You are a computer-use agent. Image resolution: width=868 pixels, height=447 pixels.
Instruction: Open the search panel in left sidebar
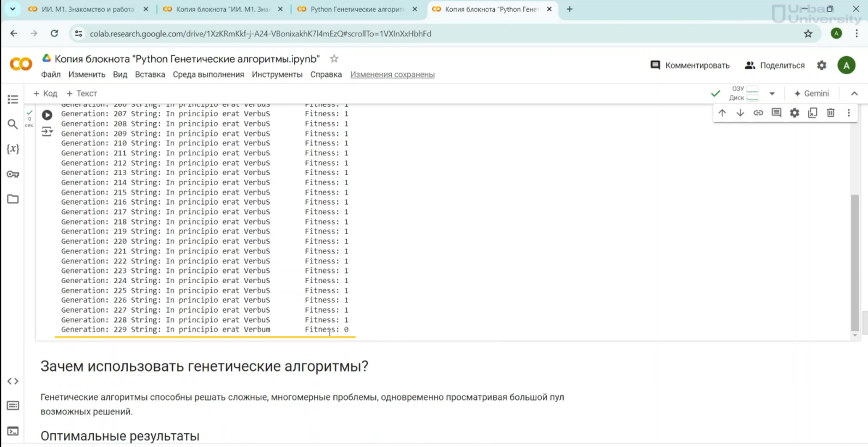tap(13, 124)
